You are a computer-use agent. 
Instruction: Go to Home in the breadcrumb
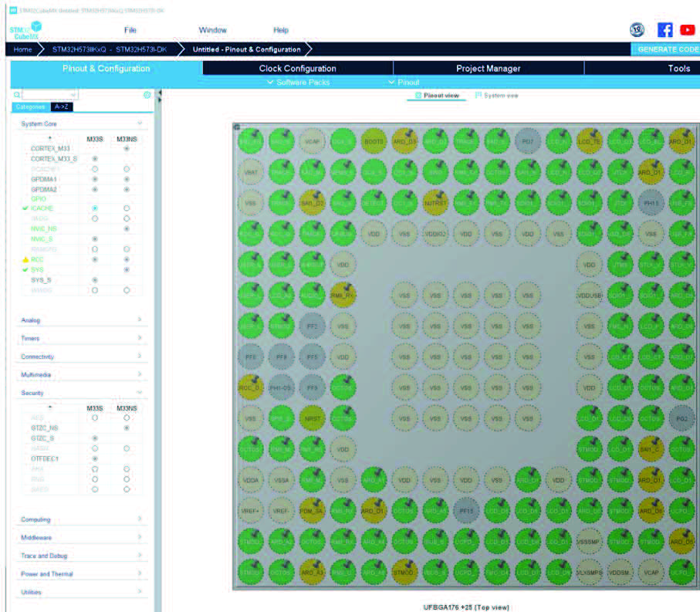pyautogui.click(x=22, y=49)
